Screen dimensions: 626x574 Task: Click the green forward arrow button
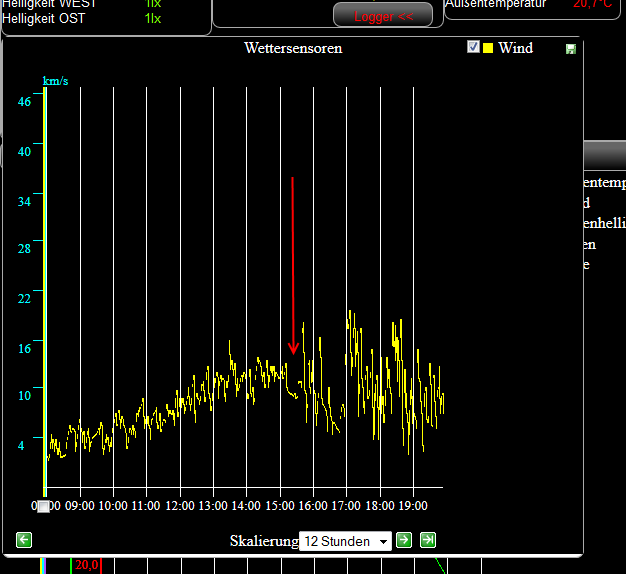point(404,540)
